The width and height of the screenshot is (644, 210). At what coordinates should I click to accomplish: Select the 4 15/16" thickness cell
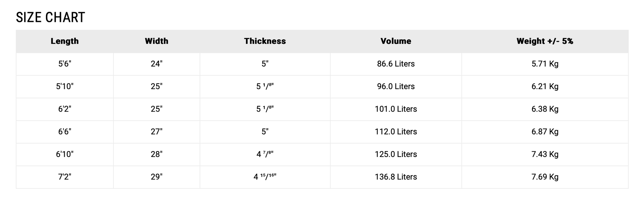click(265, 177)
